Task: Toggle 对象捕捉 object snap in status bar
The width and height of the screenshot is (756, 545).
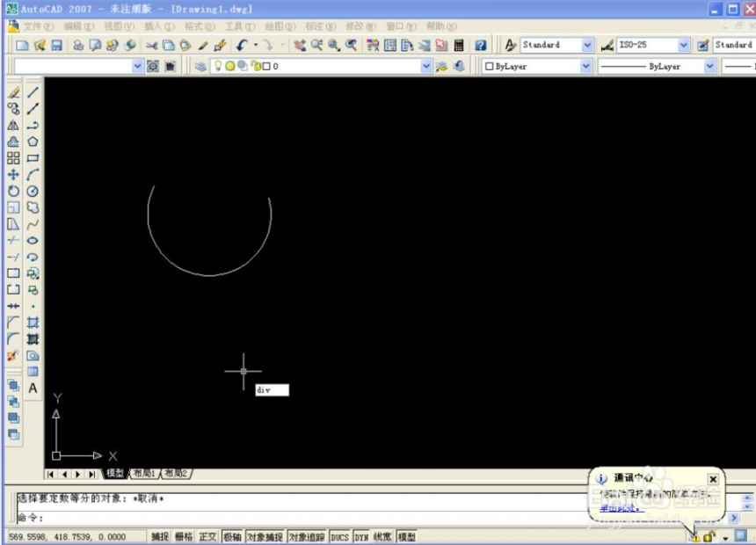Action: click(x=265, y=537)
